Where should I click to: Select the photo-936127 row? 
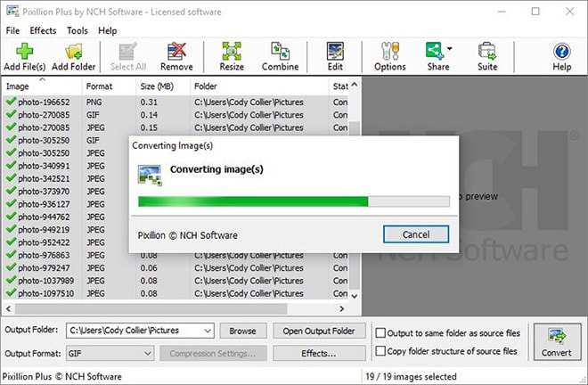point(66,204)
